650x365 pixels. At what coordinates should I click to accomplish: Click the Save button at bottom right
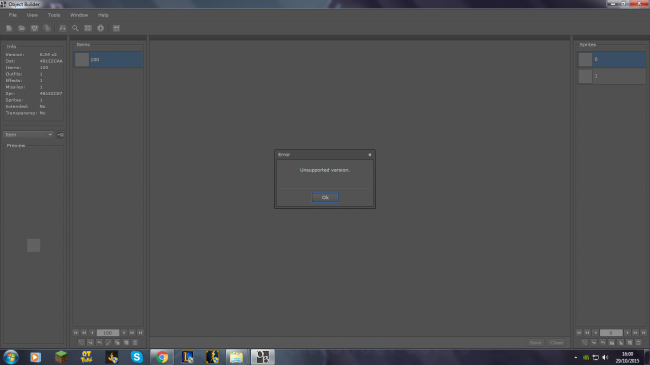point(536,343)
